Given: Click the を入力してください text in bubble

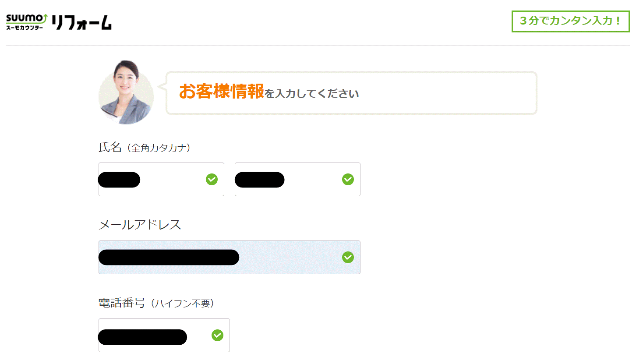Looking at the screenshot, I should tap(312, 94).
